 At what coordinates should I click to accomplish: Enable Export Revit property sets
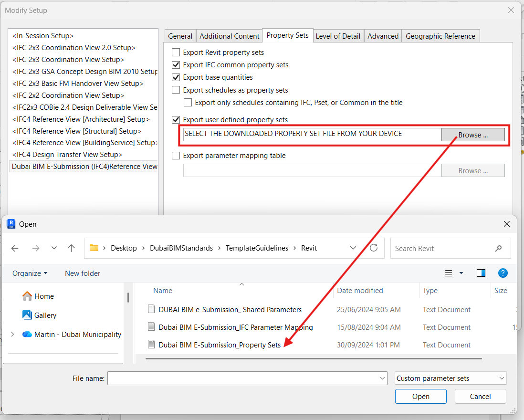click(x=176, y=52)
